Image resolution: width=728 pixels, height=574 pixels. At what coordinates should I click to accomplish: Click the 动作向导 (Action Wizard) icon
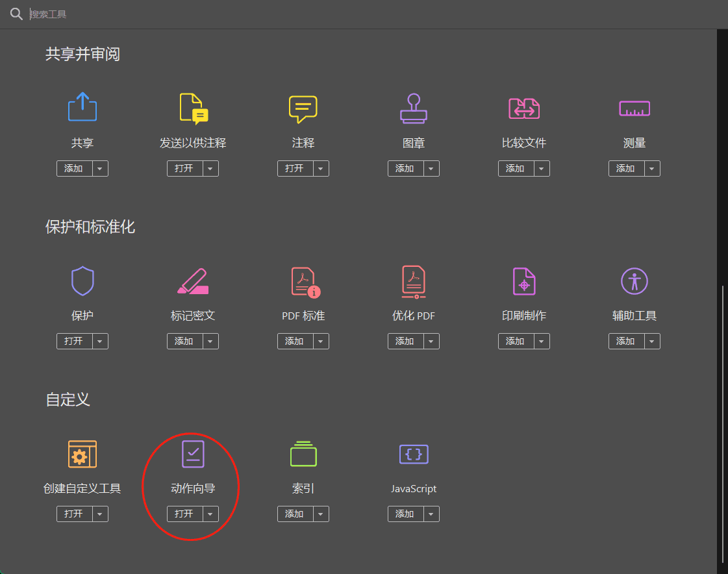[x=193, y=454]
